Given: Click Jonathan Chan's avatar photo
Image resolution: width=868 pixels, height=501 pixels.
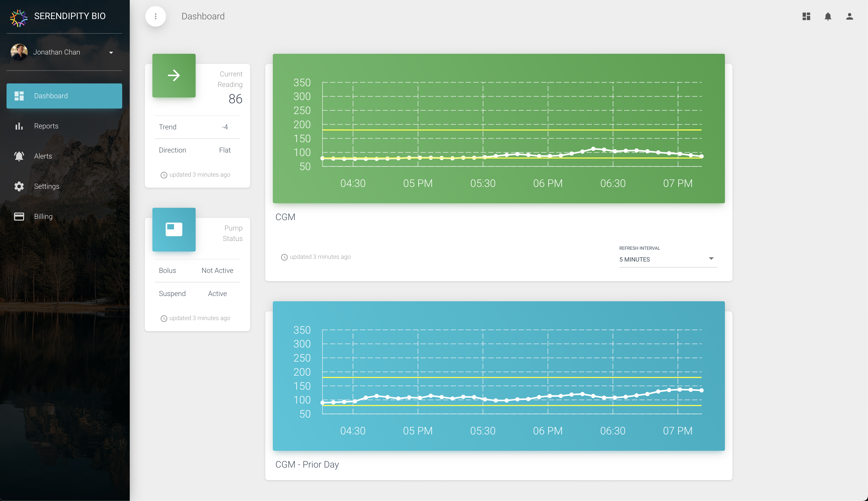Looking at the screenshot, I should (19, 52).
